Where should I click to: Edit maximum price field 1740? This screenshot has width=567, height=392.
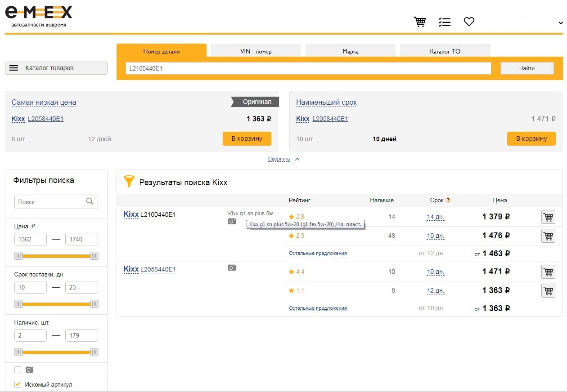tap(81, 239)
